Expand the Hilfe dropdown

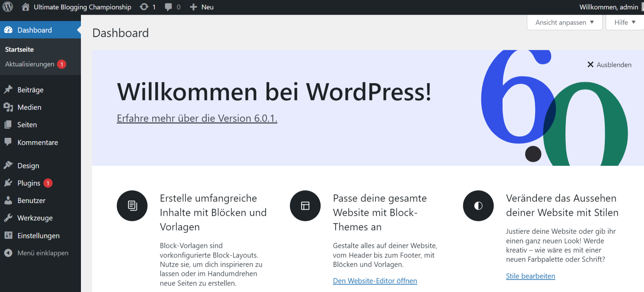coord(625,23)
